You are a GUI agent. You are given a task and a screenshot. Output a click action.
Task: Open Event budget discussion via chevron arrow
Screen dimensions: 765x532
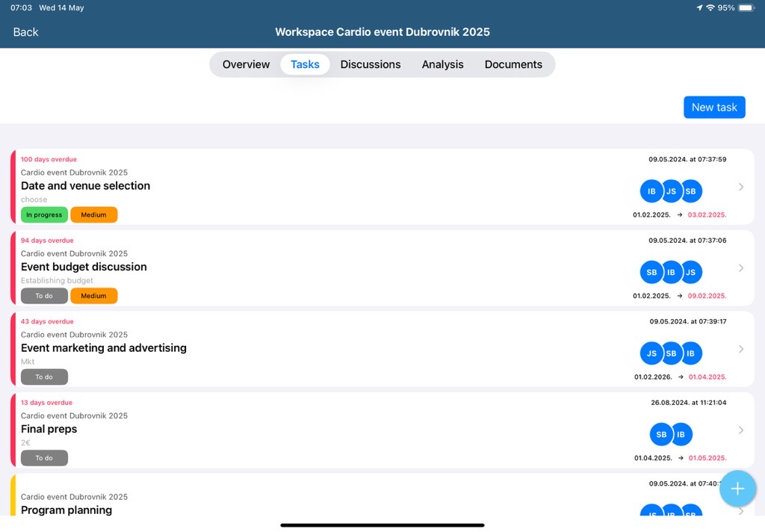740,268
